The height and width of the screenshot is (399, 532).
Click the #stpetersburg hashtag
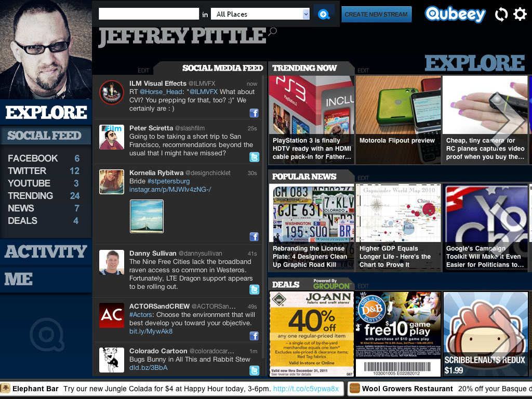click(169, 181)
